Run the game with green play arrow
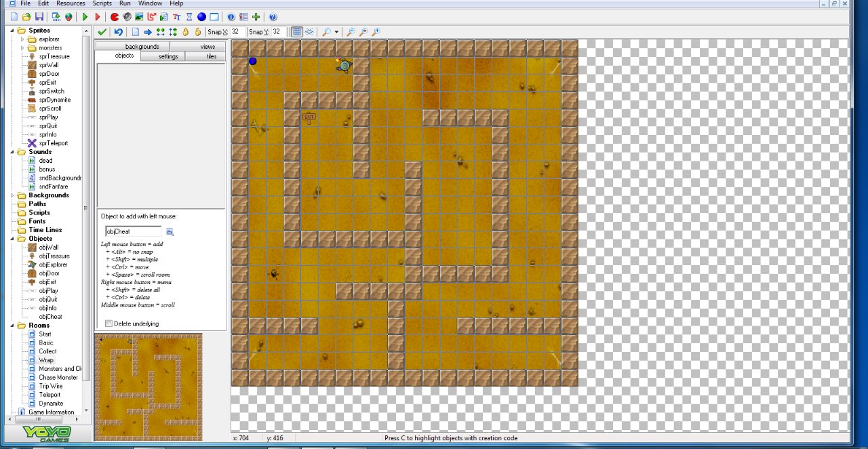Image resolution: width=868 pixels, height=449 pixels. 85,17
